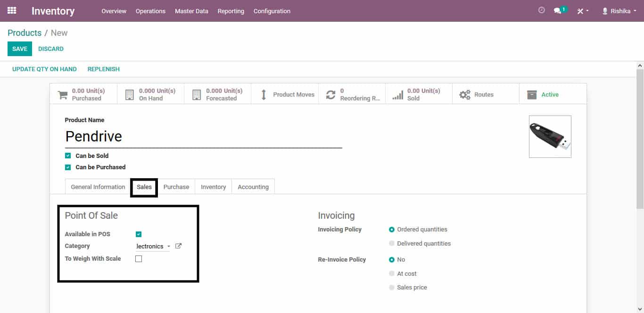644x313 pixels.
Task: Uncheck the Can be Sold checkbox
Action: 68,156
